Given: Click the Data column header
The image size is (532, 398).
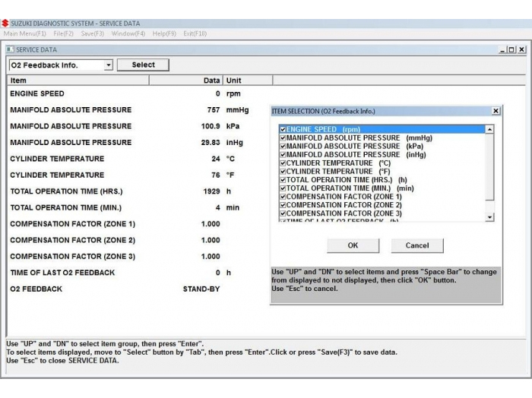Looking at the screenshot, I should pos(211,81).
